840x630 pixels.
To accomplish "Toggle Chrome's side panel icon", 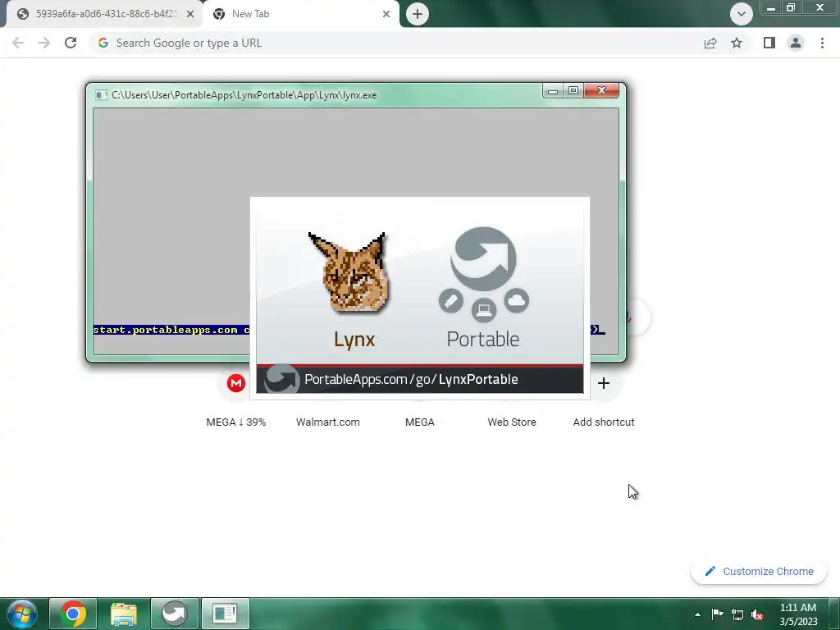I will click(769, 43).
